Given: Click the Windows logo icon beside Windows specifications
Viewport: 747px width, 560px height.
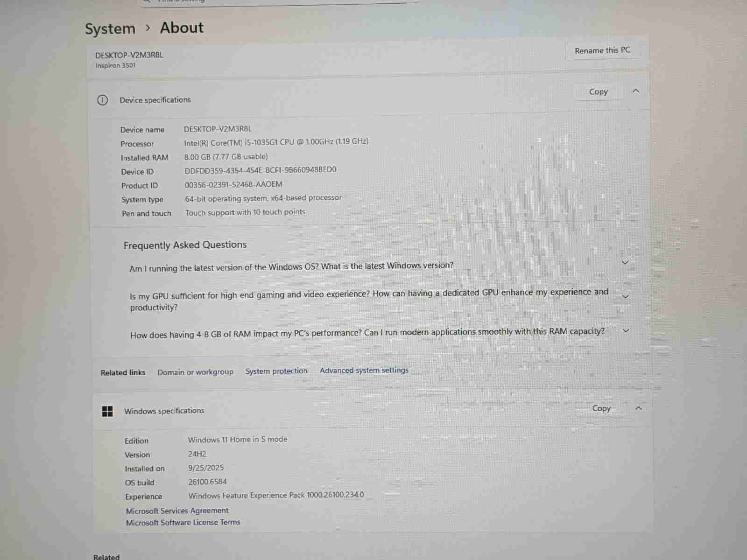Looking at the screenshot, I should [x=107, y=411].
